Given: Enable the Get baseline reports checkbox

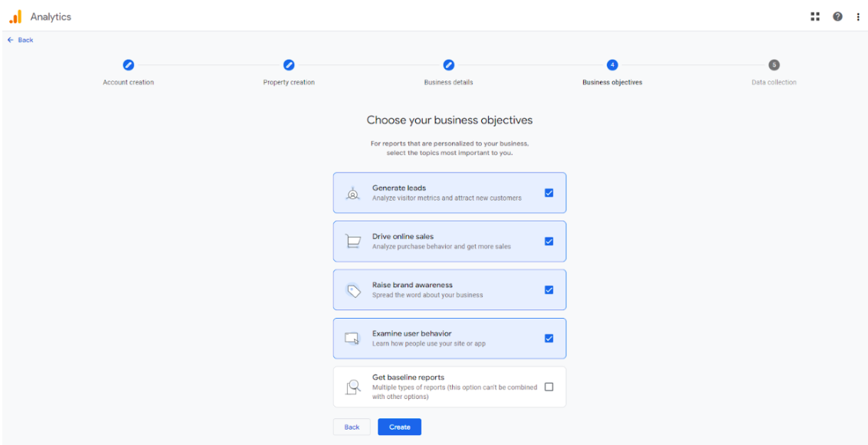Looking at the screenshot, I should [x=549, y=387].
